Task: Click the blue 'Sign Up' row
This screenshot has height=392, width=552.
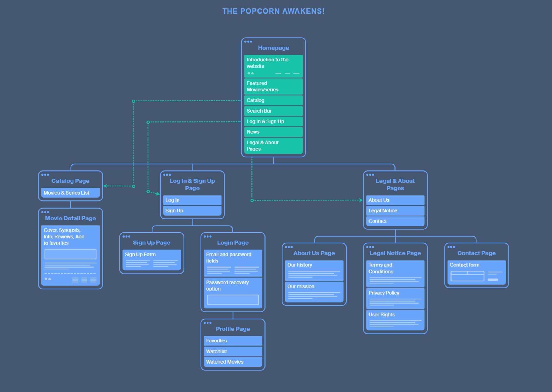Action: coord(192,211)
